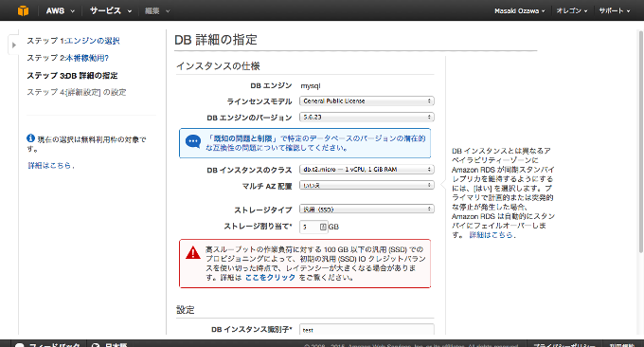Click the AWS orange cube logo
644x347 pixels.
point(23,10)
